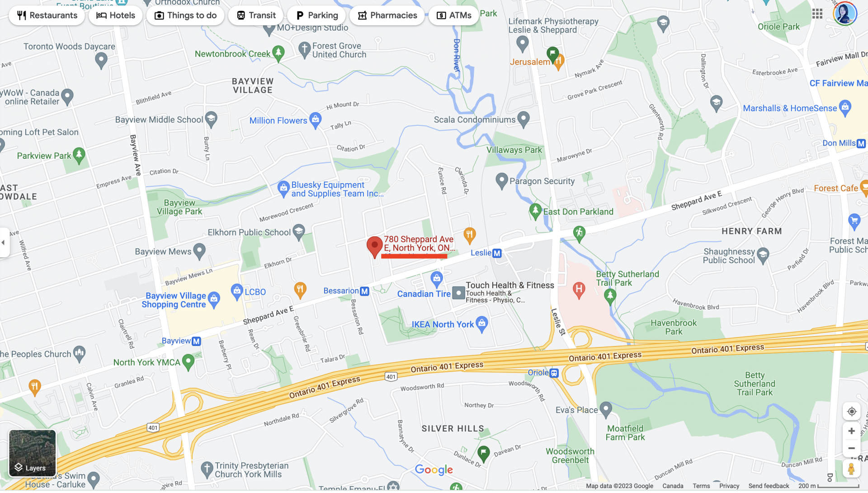Open the Google apps grid icon
This screenshot has height=493, width=868.
coord(817,14)
